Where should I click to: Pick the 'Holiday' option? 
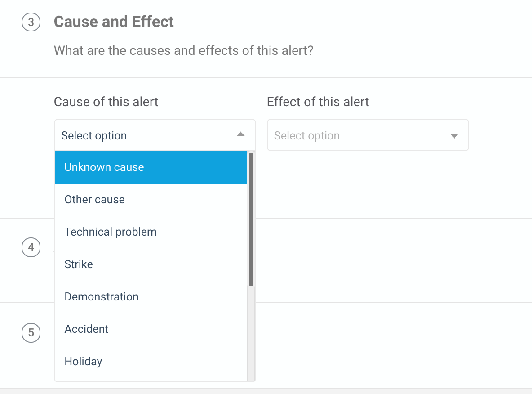click(151, 362)
